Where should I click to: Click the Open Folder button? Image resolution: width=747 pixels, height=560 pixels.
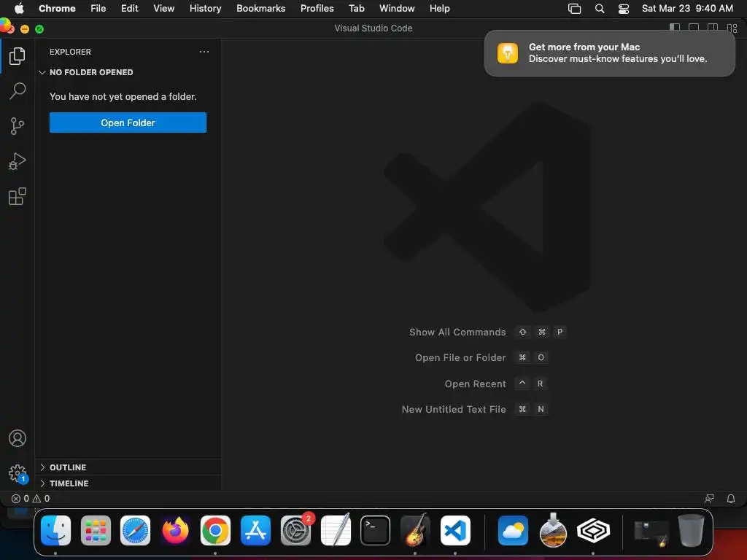click(x=128, y=122)
